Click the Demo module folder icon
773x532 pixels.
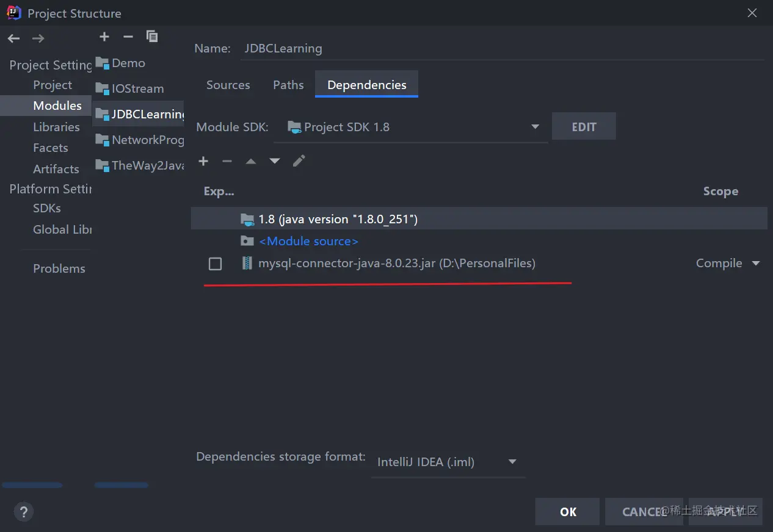[x=103, y=63]
